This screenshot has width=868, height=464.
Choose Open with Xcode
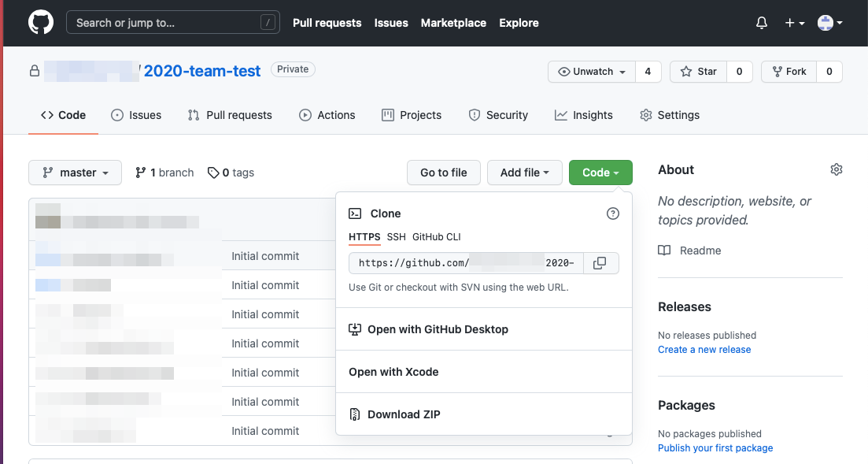pyautogui.click(x=484, y=372)
